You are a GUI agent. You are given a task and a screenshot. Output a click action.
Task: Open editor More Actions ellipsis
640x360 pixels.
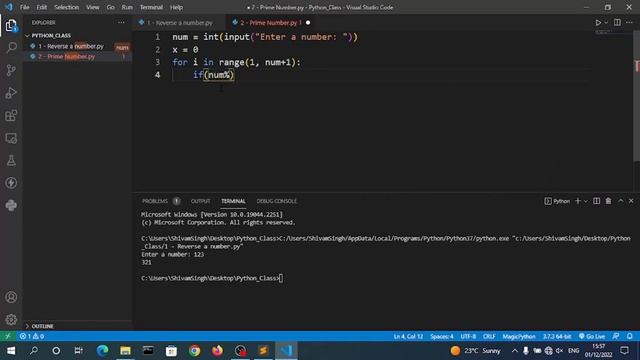pos(629,22)
